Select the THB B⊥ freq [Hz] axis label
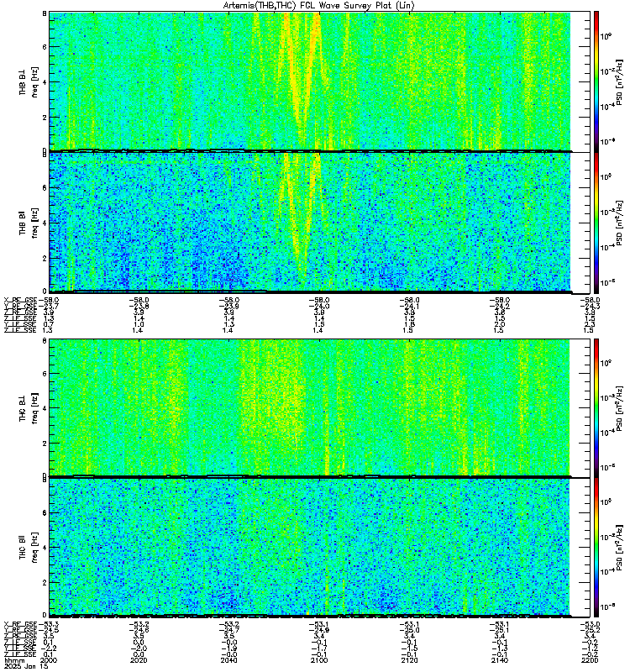 [29, 81]
